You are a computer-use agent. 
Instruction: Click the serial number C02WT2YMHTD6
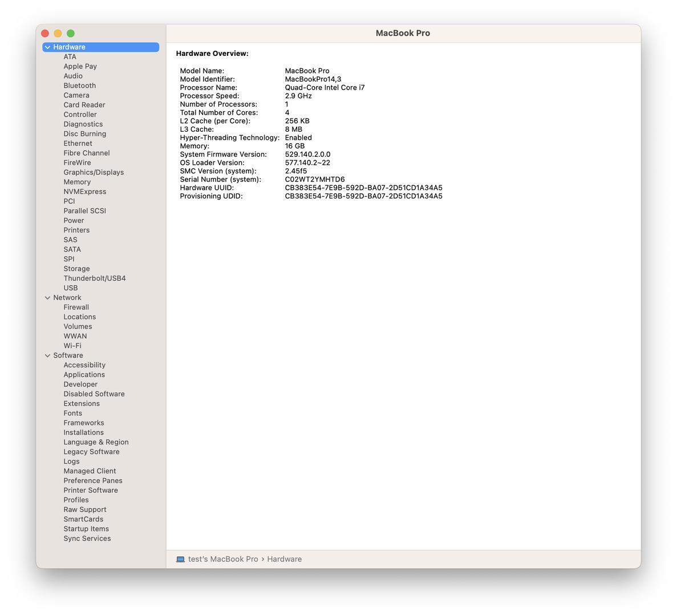pyautogui.click(x=314, y=180)
